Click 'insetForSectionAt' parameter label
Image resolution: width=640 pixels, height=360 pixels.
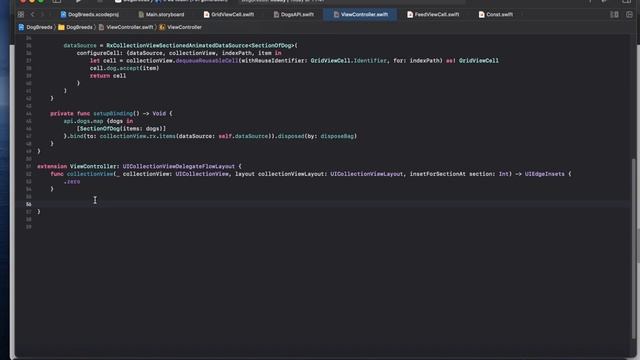coord(438,174)
